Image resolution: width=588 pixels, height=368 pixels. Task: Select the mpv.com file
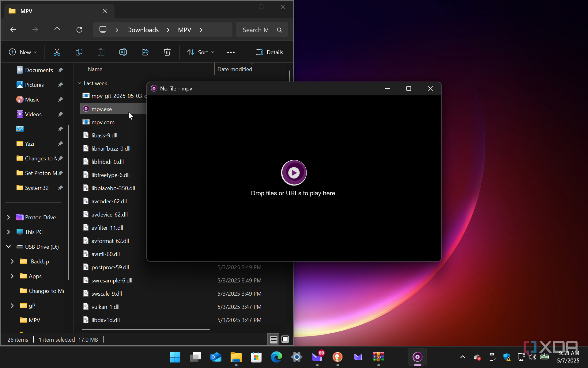pyautogui.click(x=103, y=122)
